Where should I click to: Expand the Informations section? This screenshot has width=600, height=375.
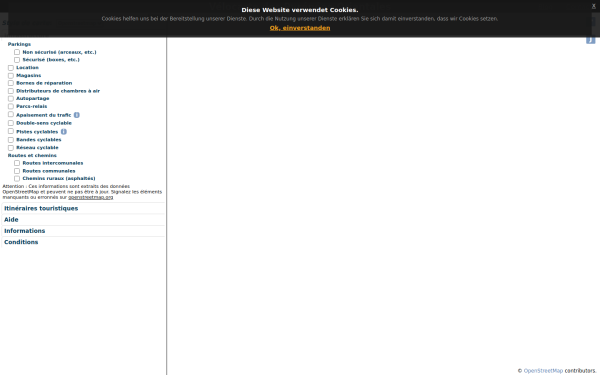[83, 231]
